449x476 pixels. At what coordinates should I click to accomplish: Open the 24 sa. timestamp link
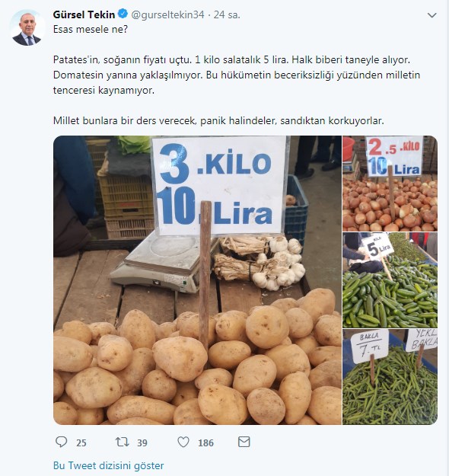click(227, 15)
